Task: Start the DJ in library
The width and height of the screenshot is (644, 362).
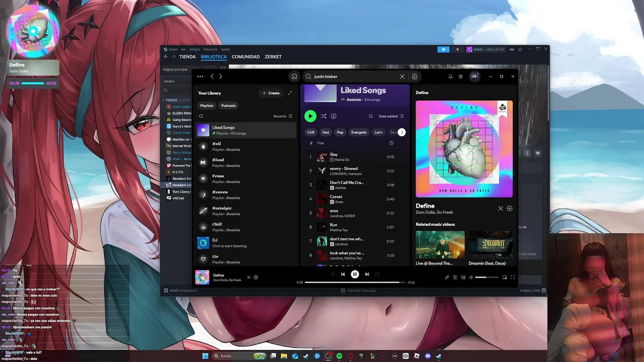Action: [246, 243]
